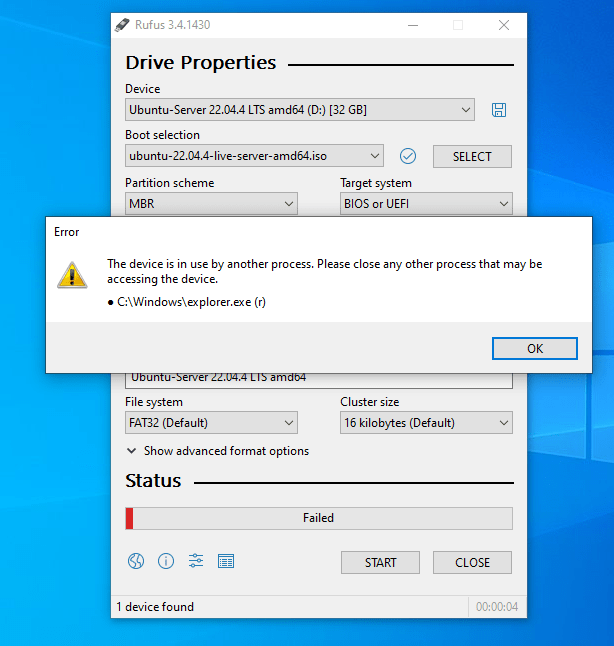
Task: Open the Device dropdown
Action: pos(299,110)
